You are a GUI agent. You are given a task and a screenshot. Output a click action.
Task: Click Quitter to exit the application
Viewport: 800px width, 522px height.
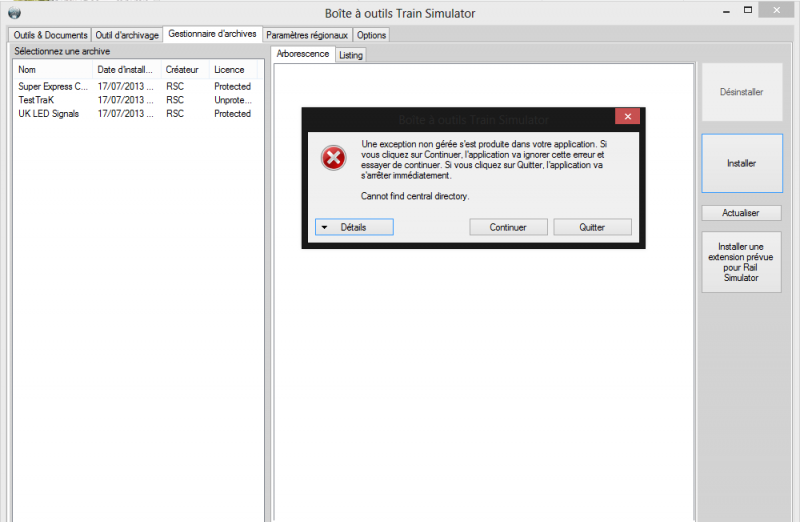click(592, 227)
